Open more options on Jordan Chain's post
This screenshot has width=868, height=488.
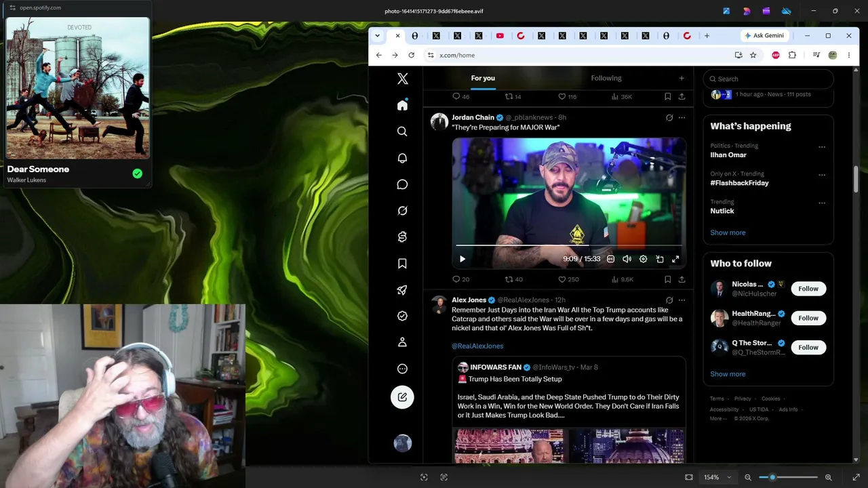(682, 118)
